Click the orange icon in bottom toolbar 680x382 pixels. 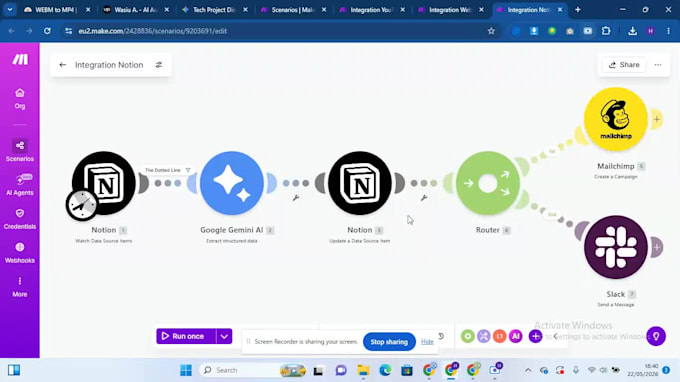[x=500, y=336]
